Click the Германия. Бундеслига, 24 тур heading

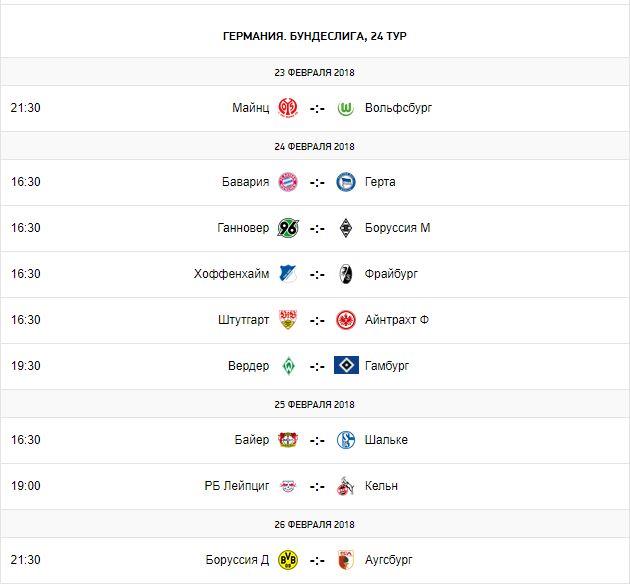point(315,36)
